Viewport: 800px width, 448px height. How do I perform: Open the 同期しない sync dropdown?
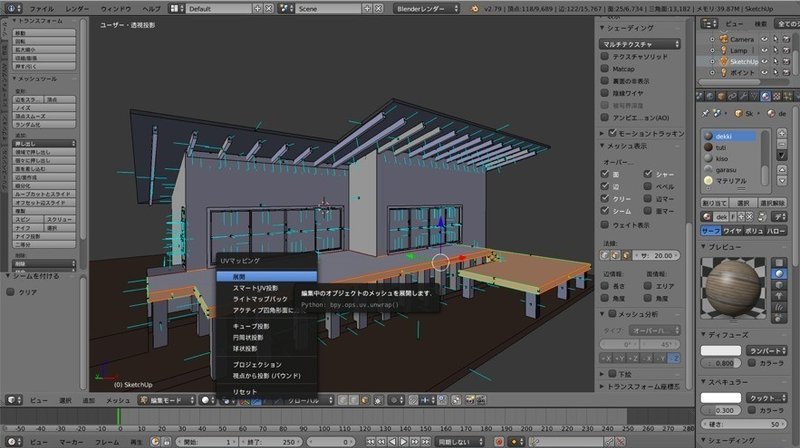[460, 442]
